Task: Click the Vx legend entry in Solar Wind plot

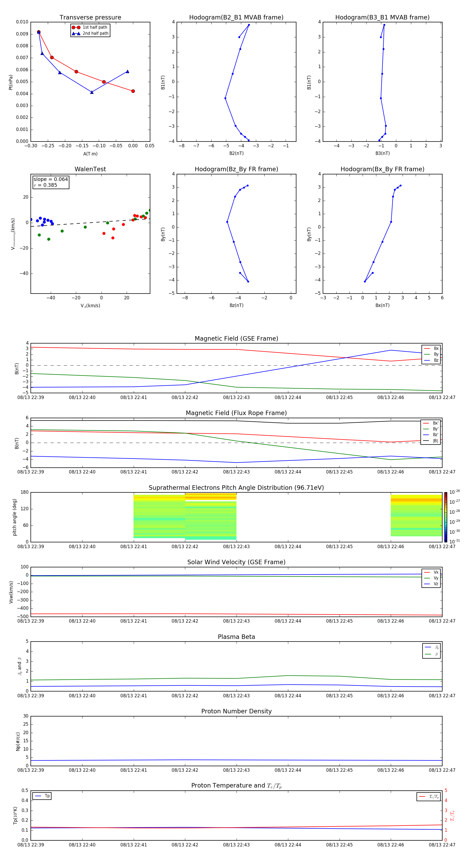Action: [431, 572]
